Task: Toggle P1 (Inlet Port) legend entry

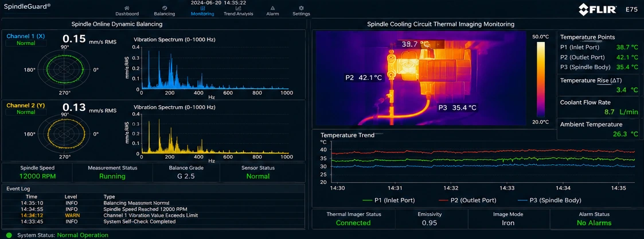Action: 389,201
